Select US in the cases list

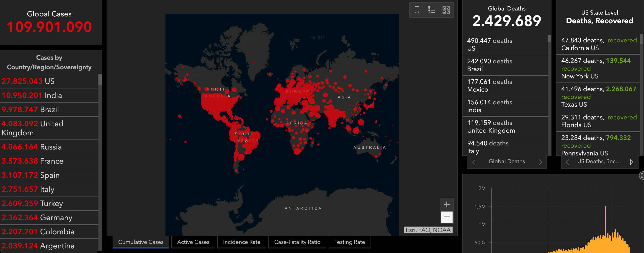click(49, 81)
